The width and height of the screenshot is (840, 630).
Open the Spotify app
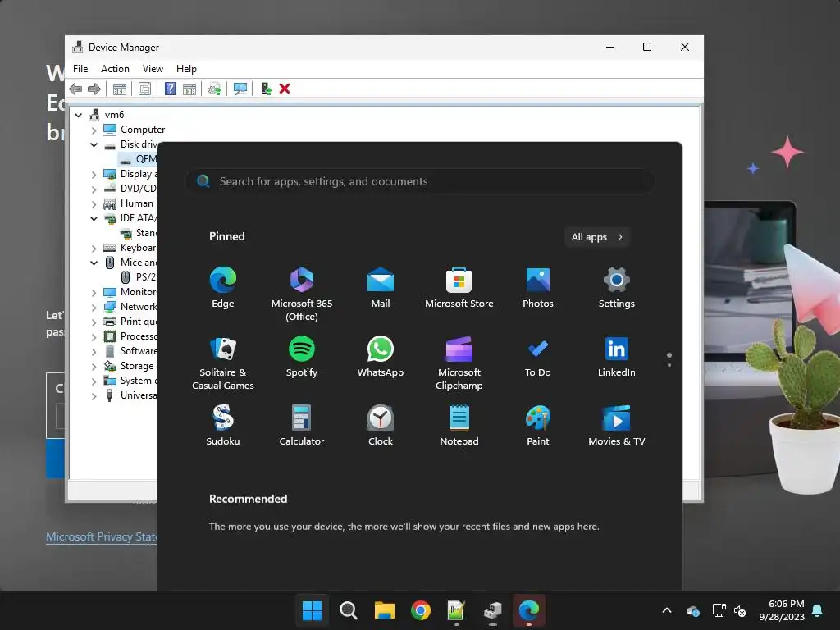[x=302, y=357]
